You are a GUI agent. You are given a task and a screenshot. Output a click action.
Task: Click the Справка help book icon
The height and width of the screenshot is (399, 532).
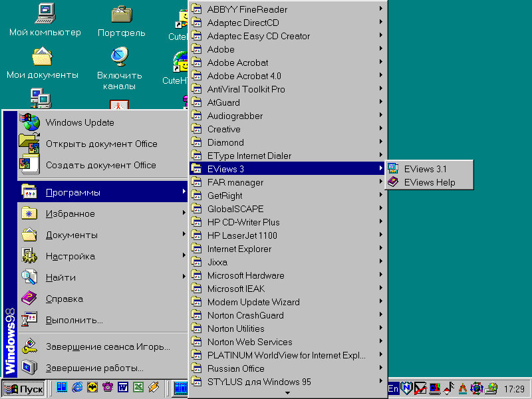tap(29, 299)
